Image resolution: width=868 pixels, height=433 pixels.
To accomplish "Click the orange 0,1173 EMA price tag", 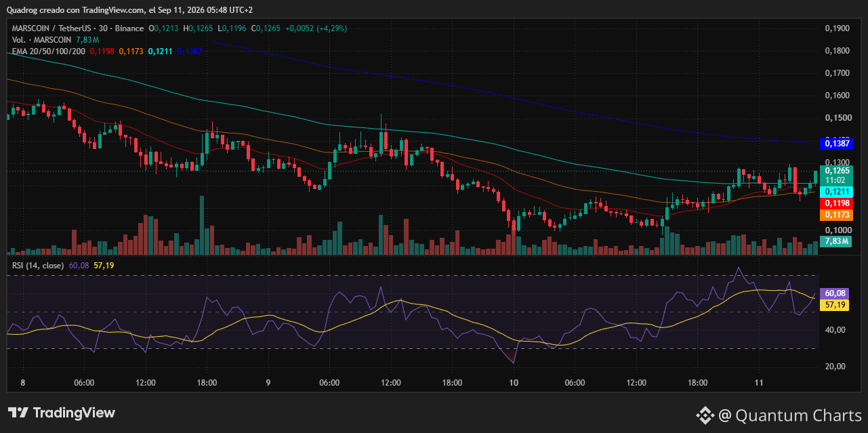I will click(837, 215).
